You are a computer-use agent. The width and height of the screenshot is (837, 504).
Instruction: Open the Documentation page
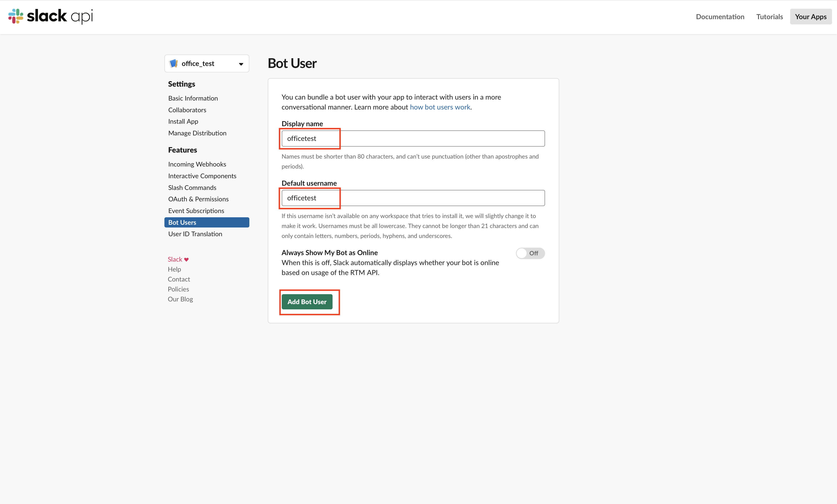pos(720,17)
